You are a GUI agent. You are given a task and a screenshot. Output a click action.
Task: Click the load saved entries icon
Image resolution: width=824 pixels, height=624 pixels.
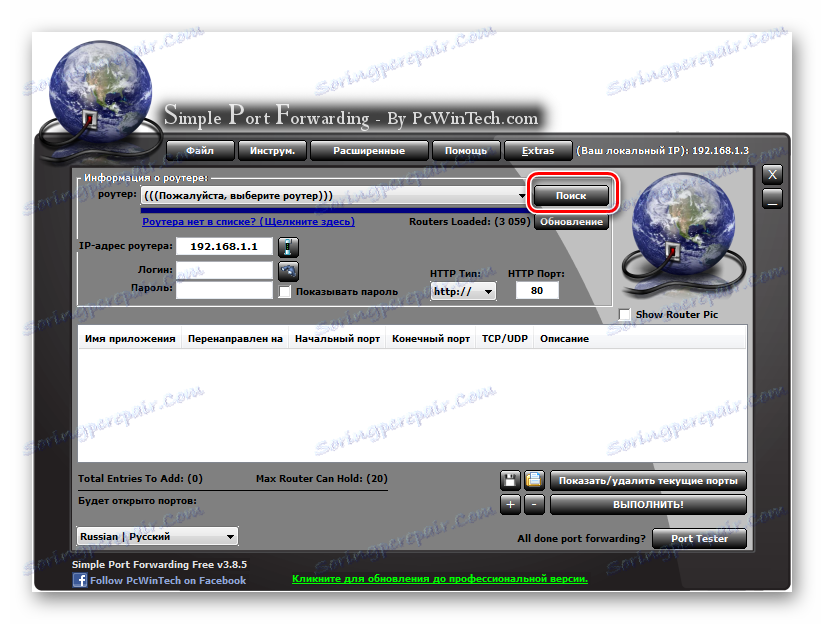(x=534, y=480)
